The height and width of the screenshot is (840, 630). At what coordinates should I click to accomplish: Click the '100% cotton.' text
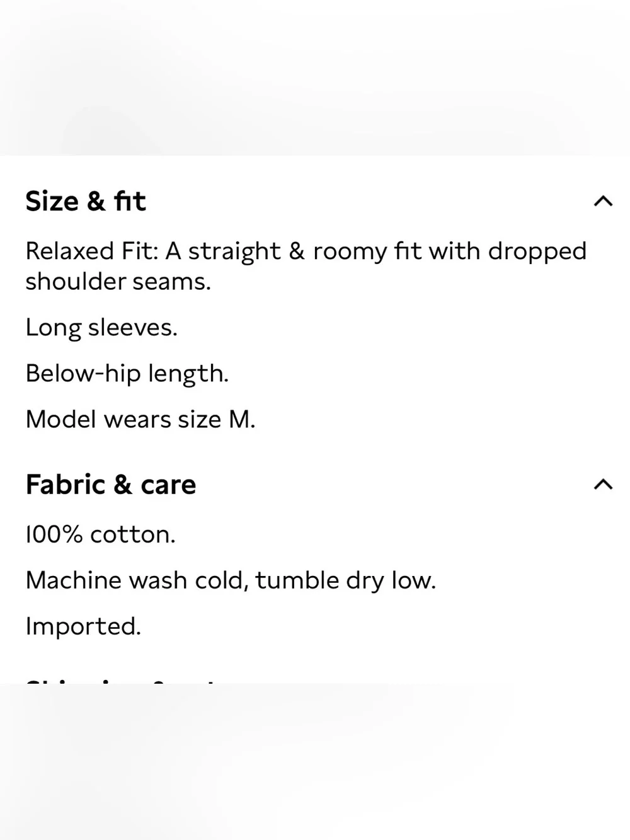click(x=101, y=534)
